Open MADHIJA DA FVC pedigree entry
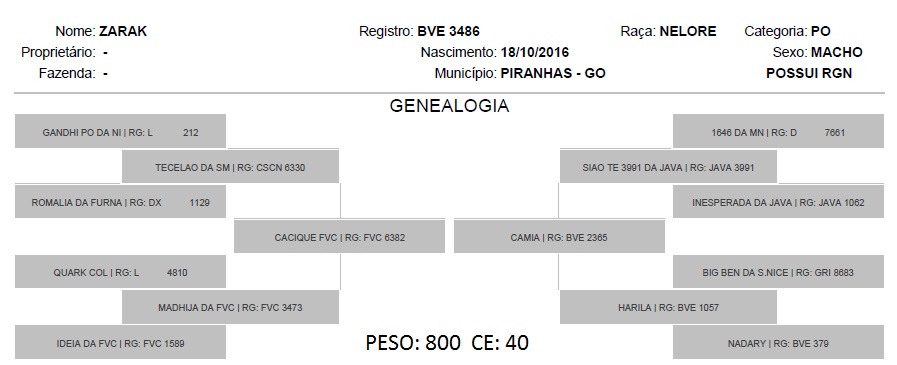The height and width of the screenshot is (365, 897). 230,307
